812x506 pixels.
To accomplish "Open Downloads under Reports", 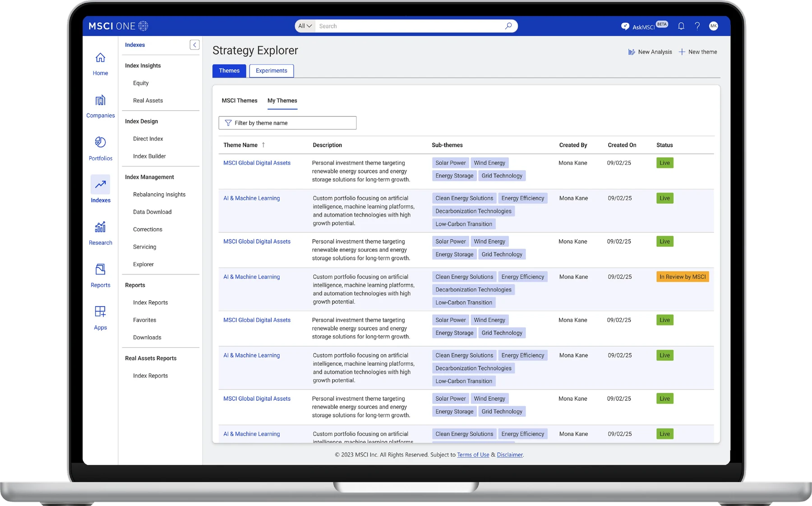I will tap(147, 337).
